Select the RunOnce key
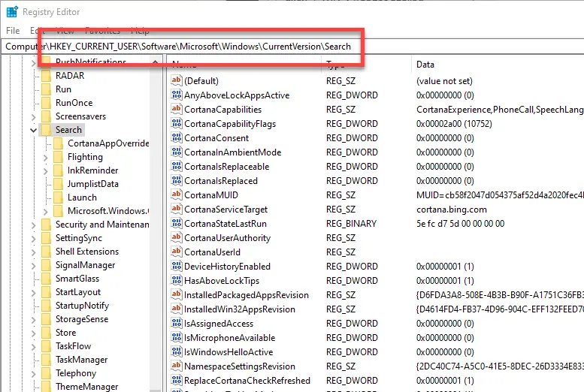Image resolution: width=584 pixels, height=392 pixels. click(74, 103)
